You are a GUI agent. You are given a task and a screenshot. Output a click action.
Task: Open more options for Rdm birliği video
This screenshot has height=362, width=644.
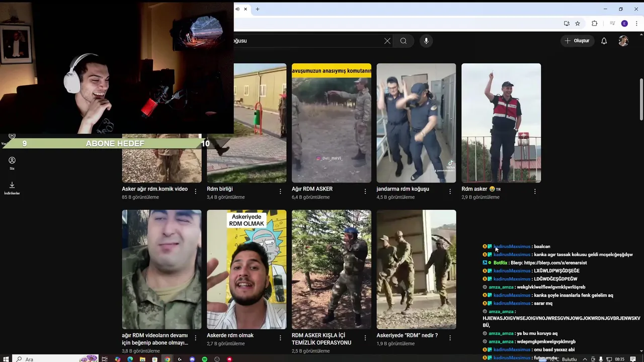click(x=280, y=192)
